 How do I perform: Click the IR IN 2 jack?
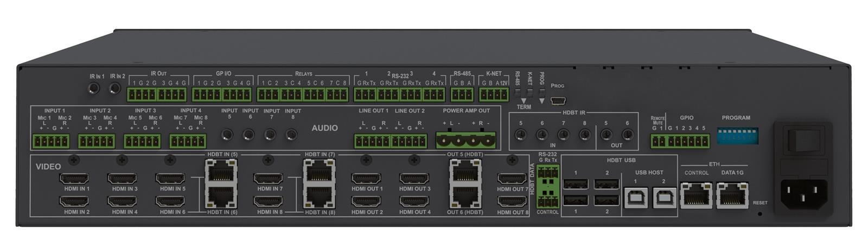point(115,88)
